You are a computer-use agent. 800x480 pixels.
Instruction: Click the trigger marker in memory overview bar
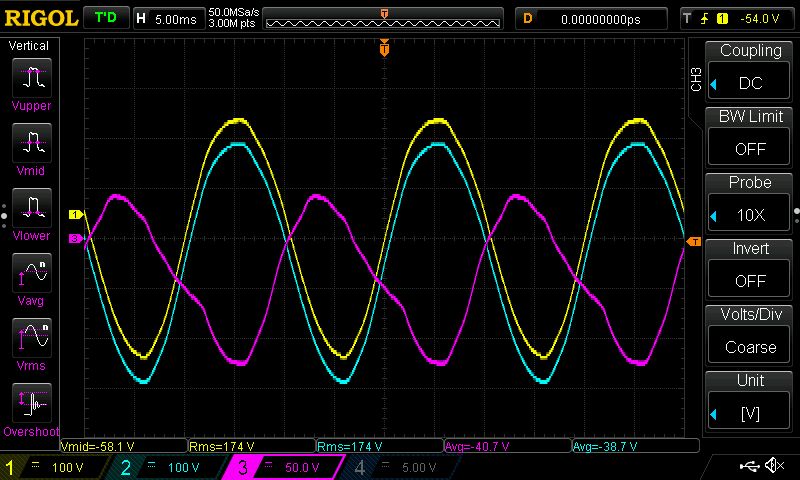(x=384, y=13)
